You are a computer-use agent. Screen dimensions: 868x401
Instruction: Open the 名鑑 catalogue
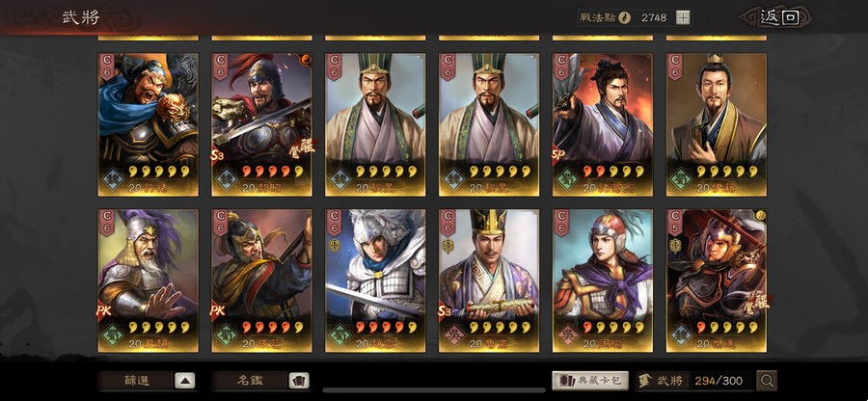coord(251,381)
